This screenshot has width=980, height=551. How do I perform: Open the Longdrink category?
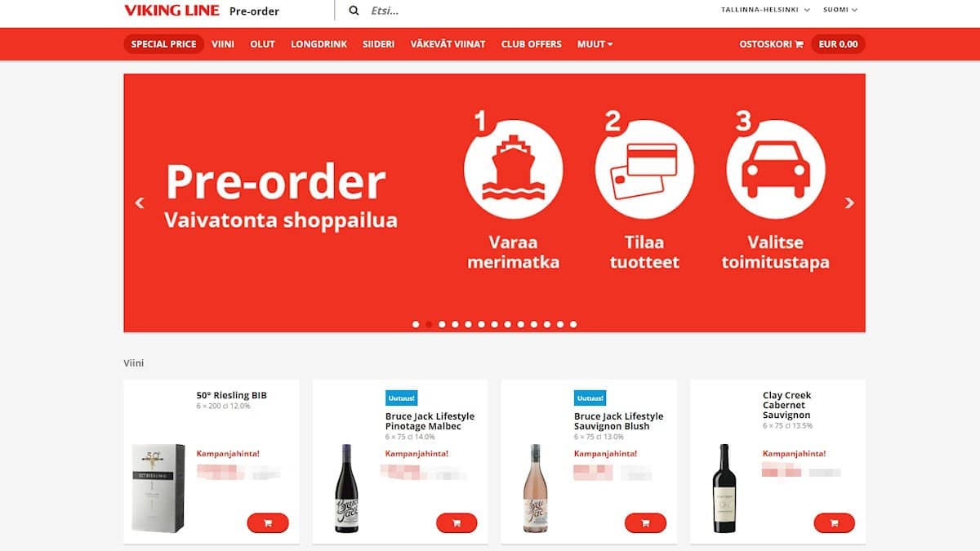pyautogui.click(x=318, y=44)
